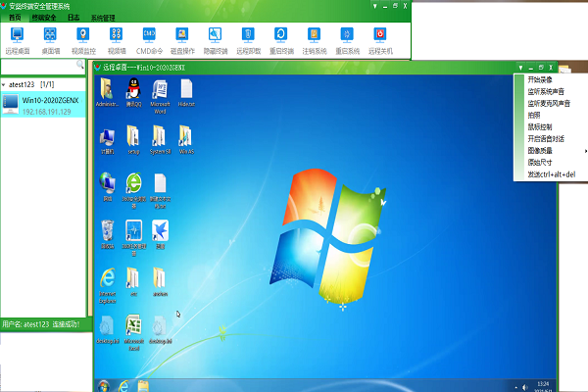Select the Win AS folder on remote desktop

coord(186,140)
